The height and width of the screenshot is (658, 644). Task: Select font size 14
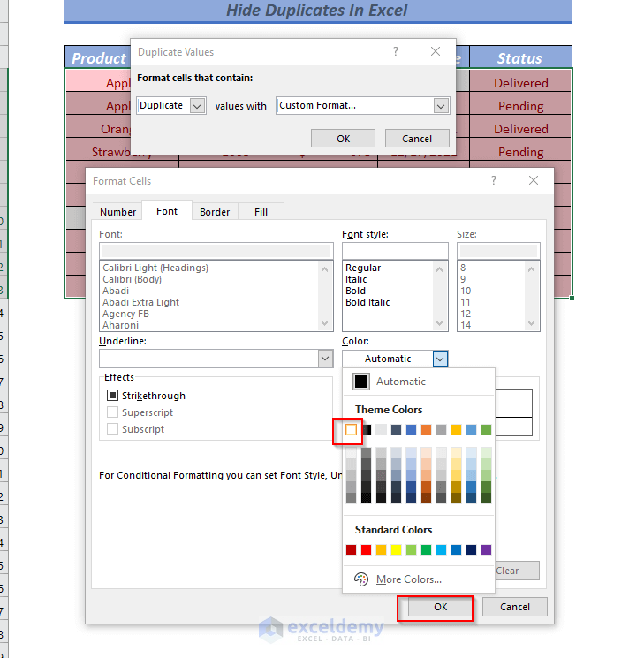click(466, 325)
